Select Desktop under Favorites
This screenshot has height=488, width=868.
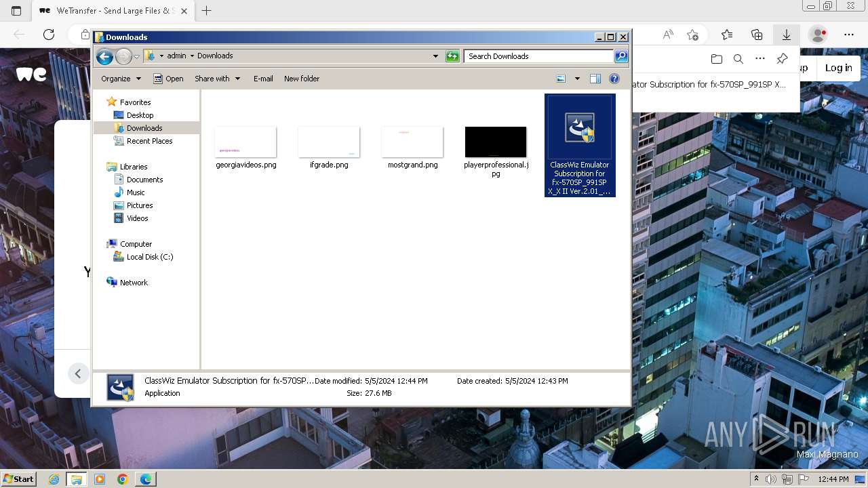point(140,115)
